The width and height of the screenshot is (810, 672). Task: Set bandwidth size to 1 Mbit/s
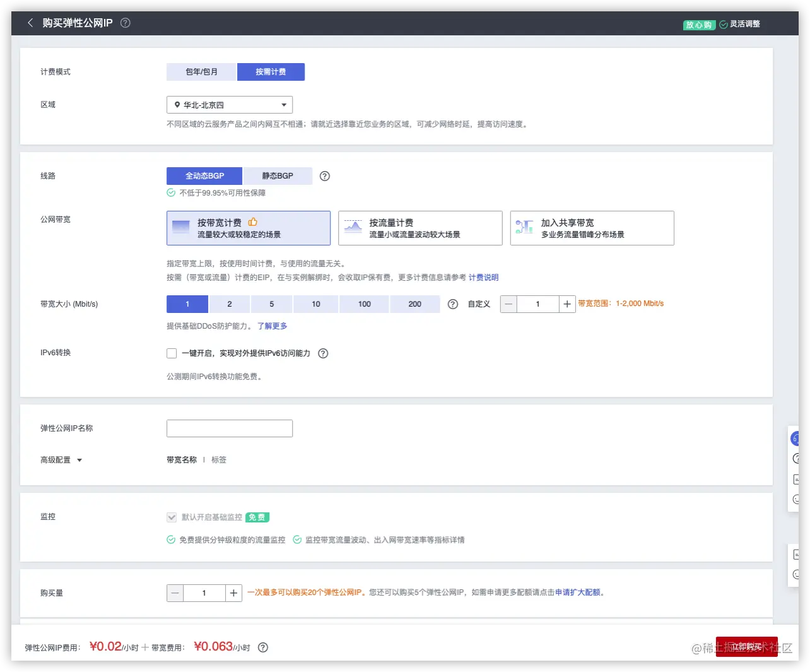click(x=187, y=304)
